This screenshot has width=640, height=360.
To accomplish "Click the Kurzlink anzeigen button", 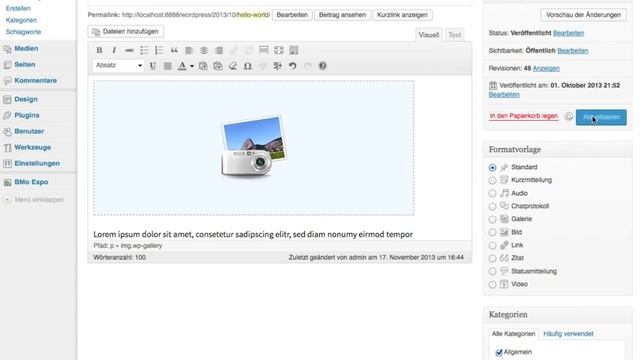I will (x=402, y=15).
